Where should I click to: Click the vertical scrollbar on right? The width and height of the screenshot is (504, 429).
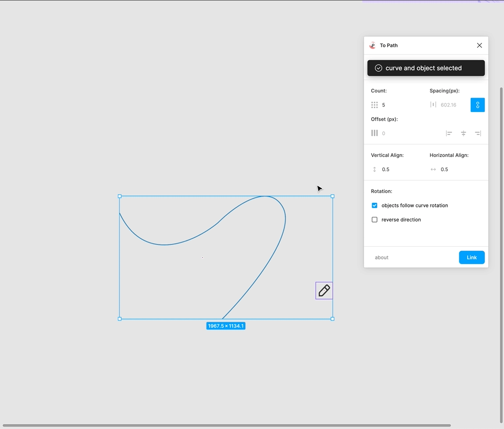[501, 255]
